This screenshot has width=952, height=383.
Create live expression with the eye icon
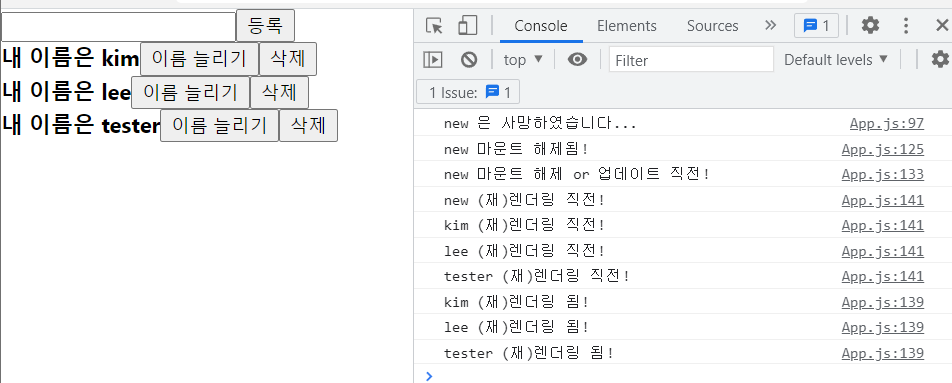[577, 59]
